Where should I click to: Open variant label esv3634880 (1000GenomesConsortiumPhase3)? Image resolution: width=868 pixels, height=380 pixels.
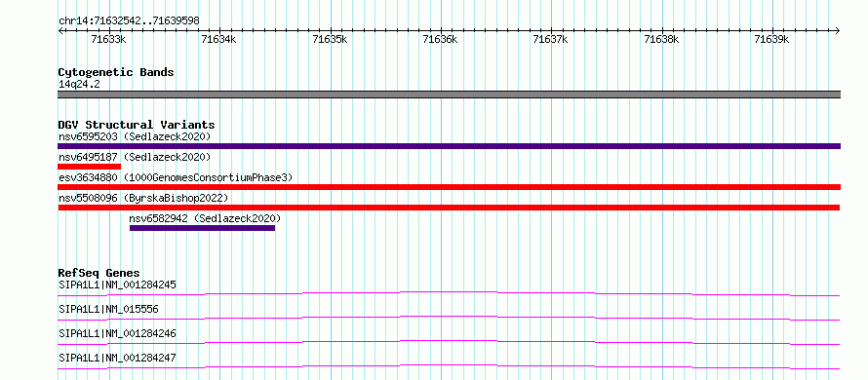point(176,177)
